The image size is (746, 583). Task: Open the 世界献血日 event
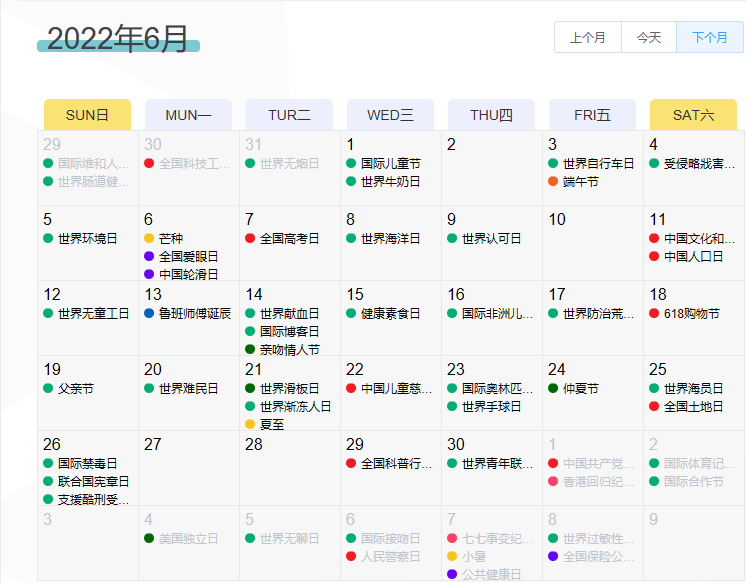[x=283, y=314]
